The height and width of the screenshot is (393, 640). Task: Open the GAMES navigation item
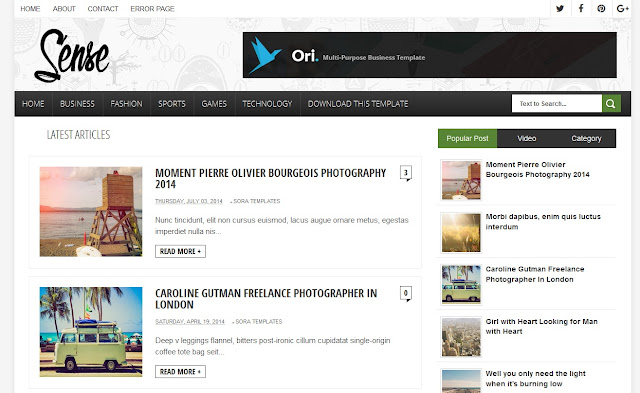click(x=214, y=104)
